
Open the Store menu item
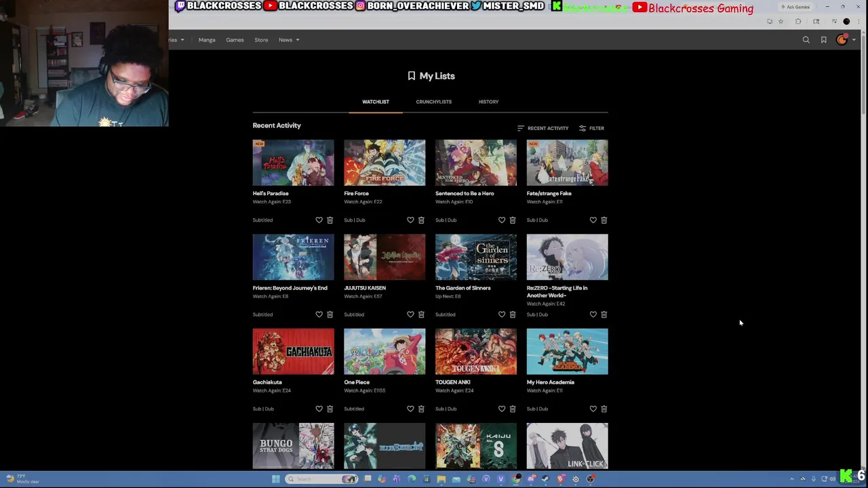(261, 40)
